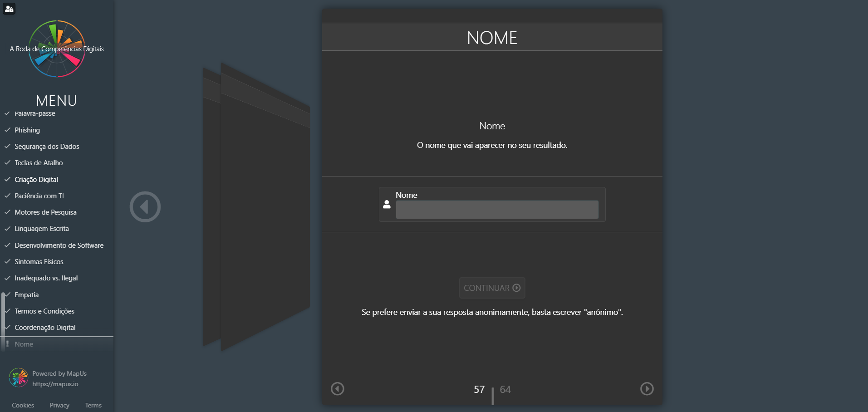Image resolution: width=868 pixels, height=412 pixels.
Task: Select the current Nome menu item
Action: click(57, 344)
